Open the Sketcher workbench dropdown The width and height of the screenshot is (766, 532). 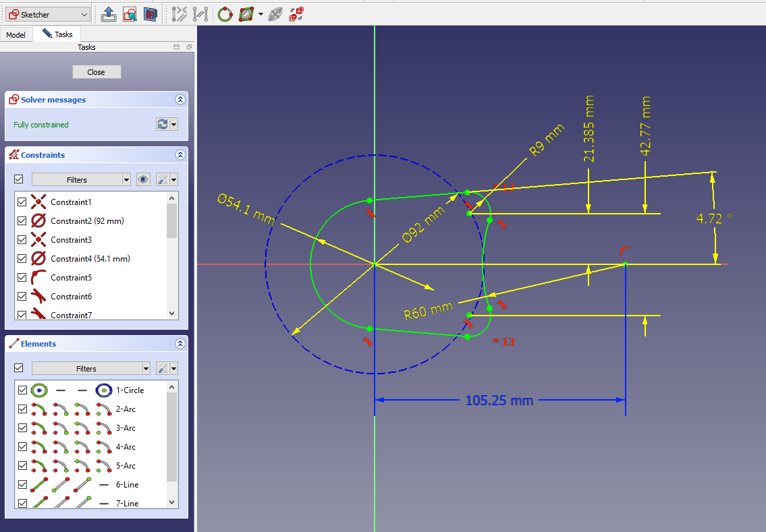pyautogui.click(x=47, y=14)
